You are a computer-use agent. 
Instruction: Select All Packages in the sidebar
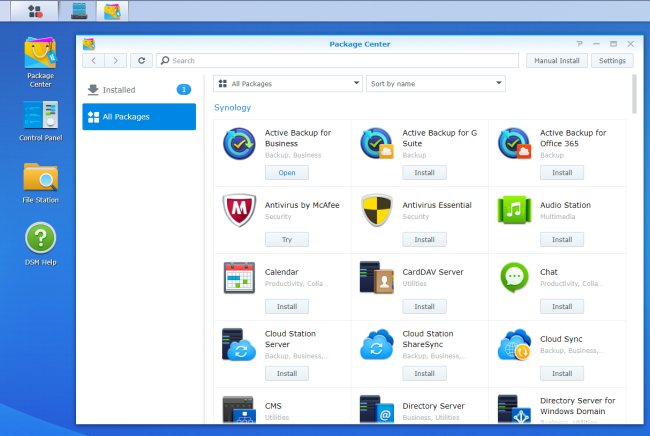(139, 116)
